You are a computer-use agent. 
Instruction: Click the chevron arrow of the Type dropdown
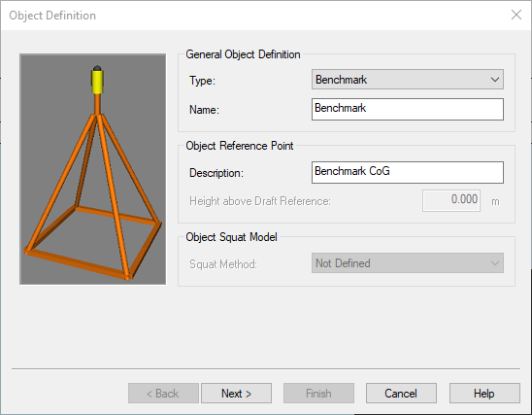[495, 80]
